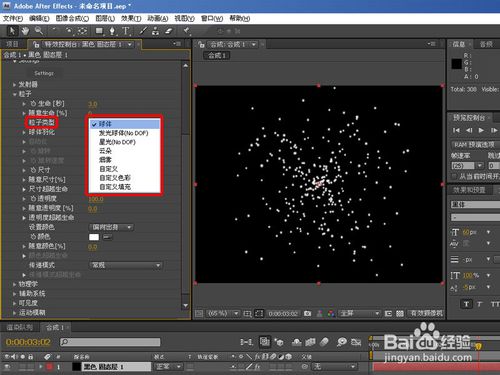Screen dimensions: 500x375
Task: Toggle the stopwatch for 透明度
Action: [33, 198]
